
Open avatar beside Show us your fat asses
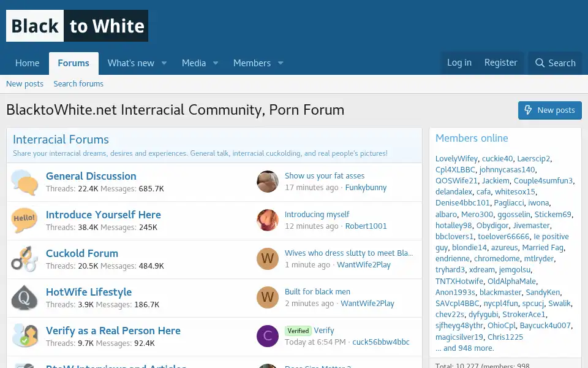pyautogui.click(x=268, y=182)
